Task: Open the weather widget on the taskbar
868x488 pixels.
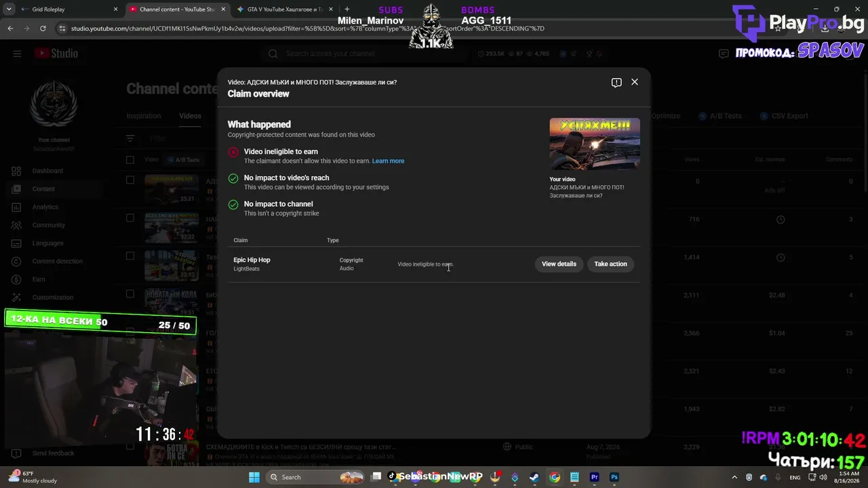Action: (34, 477)
